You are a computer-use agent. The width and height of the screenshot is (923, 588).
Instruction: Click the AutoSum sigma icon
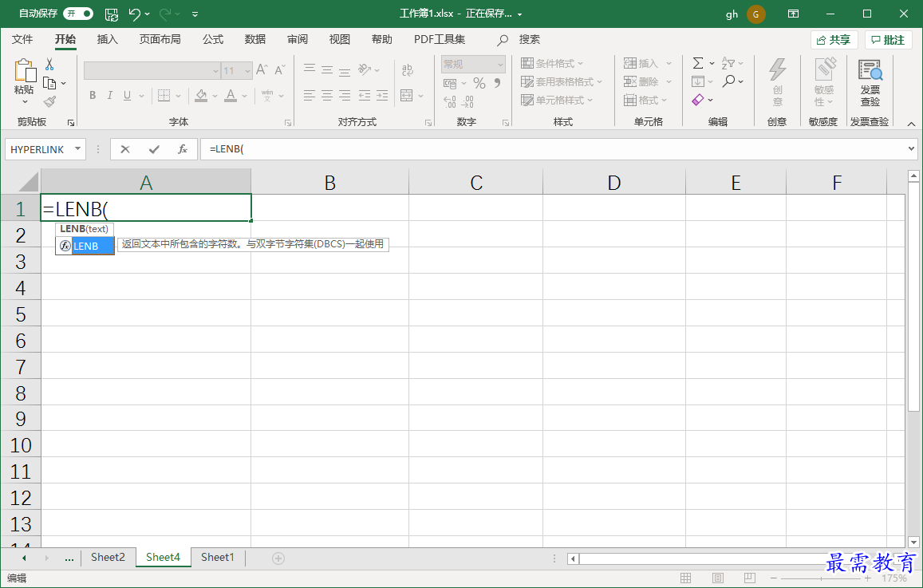[x=698, y=63]
